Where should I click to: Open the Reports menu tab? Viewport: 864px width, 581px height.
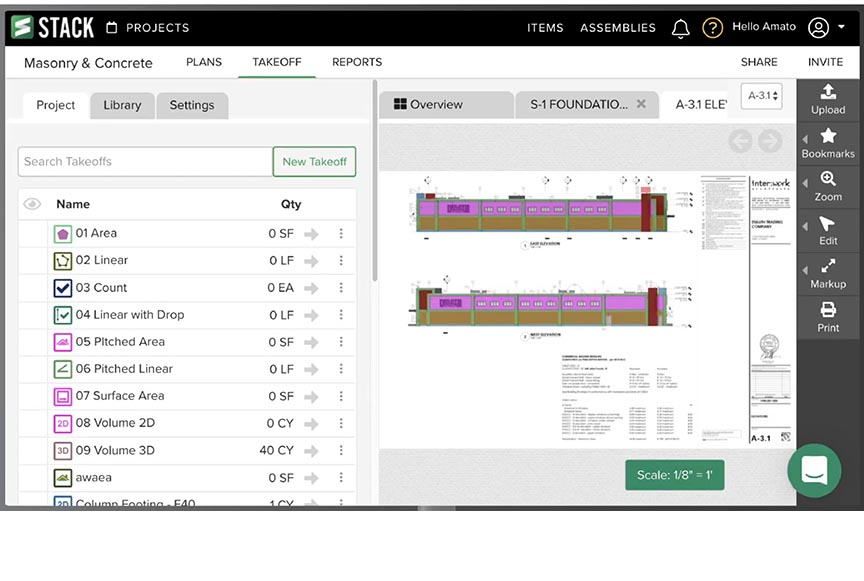pos(357,62)
